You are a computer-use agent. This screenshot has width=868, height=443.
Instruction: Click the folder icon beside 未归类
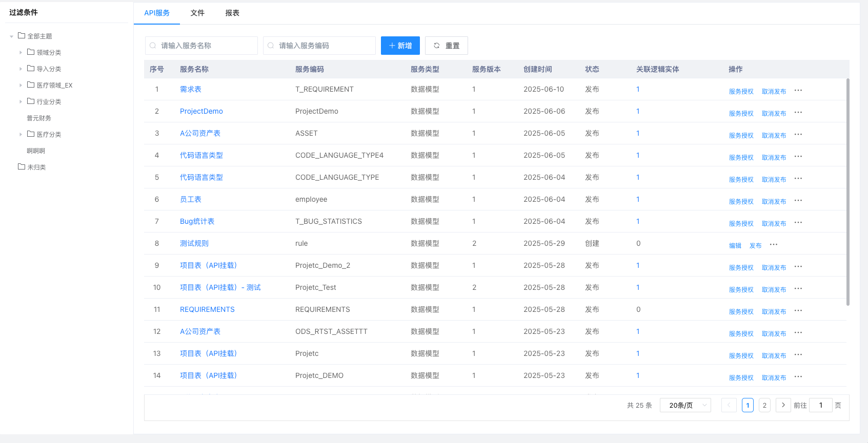[x=22, y=167]
